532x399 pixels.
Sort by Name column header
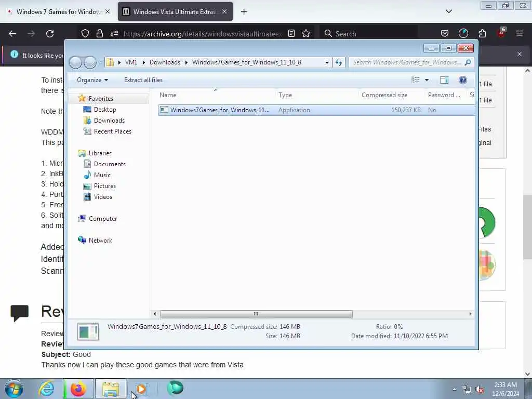coord(216,96)
